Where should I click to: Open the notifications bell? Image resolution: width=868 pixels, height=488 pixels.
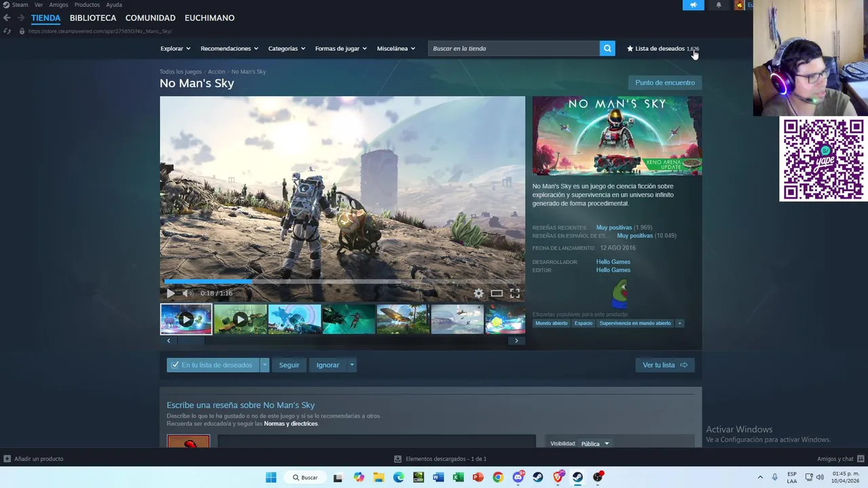click(x=719, y=5)
